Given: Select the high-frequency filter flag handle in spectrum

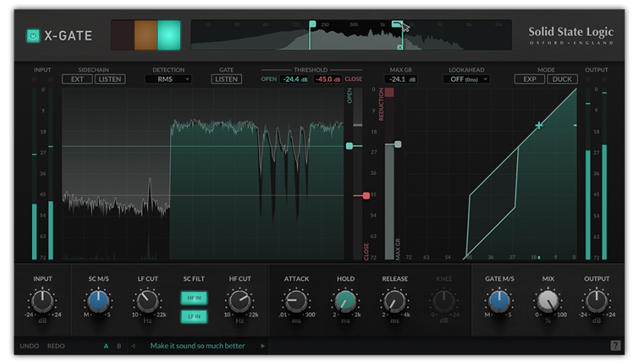Looking at the screenshot, I should tap(397, 24).
